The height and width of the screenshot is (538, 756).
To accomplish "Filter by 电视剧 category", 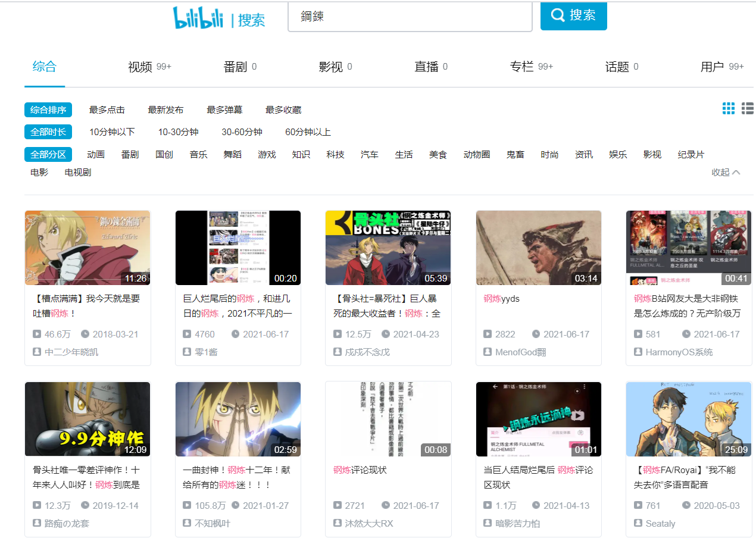I will (x=78, y=173).
